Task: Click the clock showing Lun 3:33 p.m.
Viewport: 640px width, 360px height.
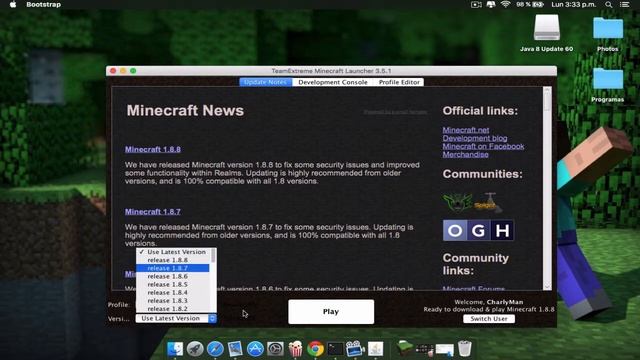Action: pos(574,4)
